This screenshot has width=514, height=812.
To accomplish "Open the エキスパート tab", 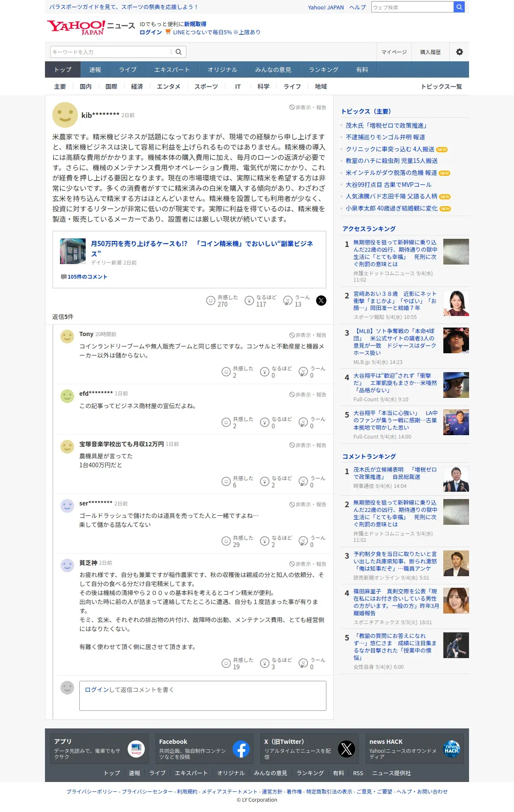I will click(172, 69).
